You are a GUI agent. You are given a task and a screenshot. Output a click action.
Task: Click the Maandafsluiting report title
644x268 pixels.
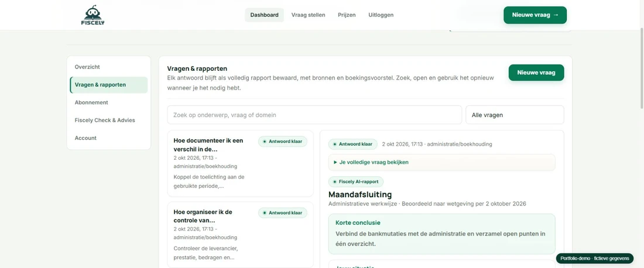(360, 194)
